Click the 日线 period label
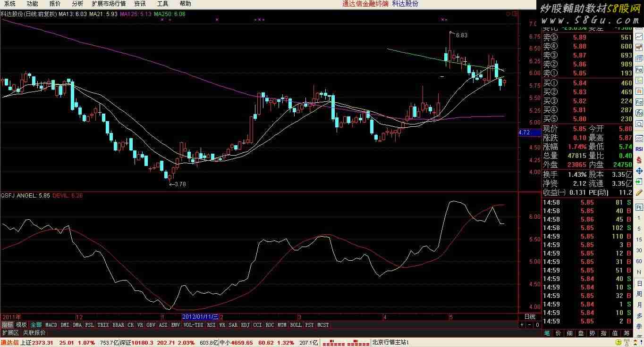Image resolution: width=644 pixels, height=347 pixels. 530,317
